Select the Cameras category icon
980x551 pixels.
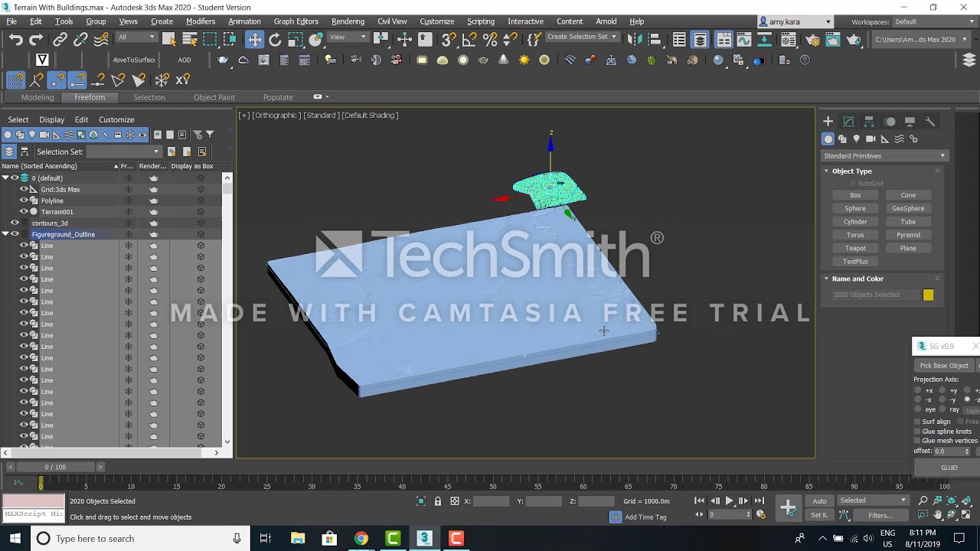pos(871,139)
